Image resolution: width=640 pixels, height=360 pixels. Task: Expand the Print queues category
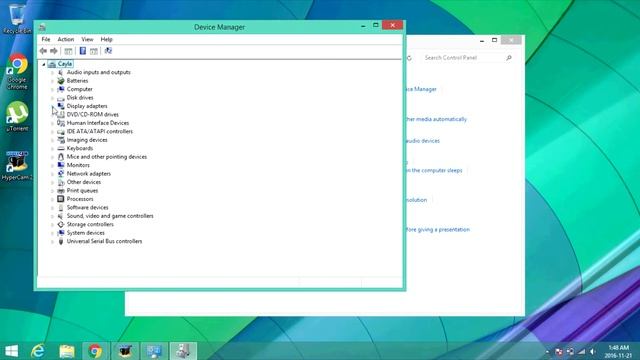pos(52,191)
